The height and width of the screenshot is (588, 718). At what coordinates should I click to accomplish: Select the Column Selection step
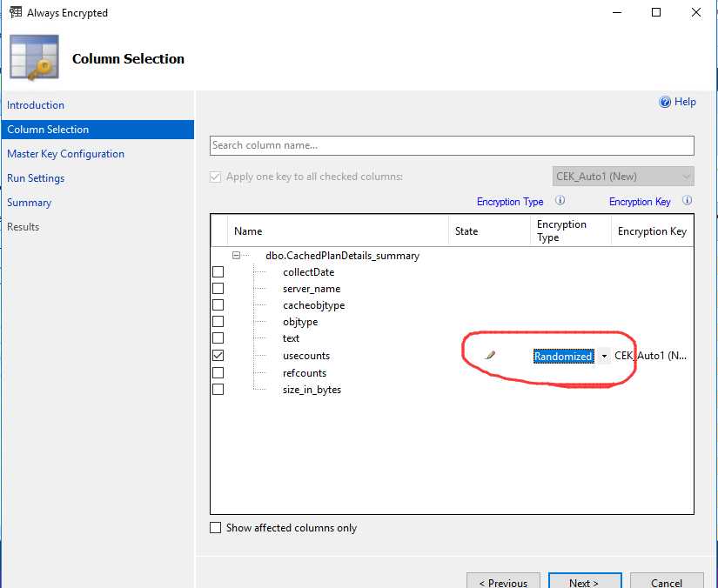tap(97, 130)
